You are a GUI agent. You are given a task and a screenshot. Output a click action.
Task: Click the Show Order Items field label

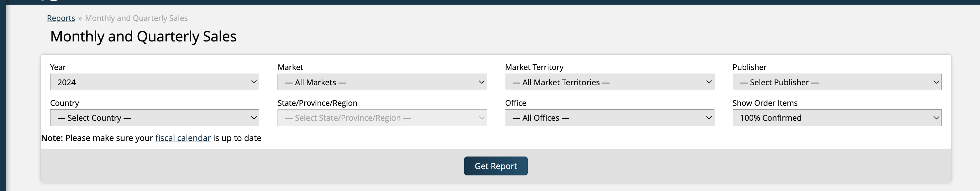click(x=765, y=103)
